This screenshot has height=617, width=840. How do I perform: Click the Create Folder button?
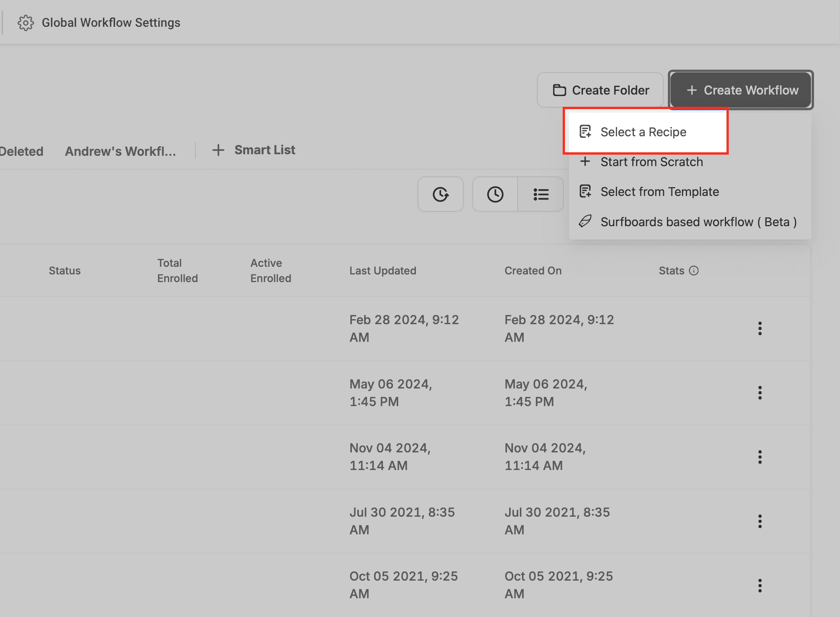coord(600,90)
